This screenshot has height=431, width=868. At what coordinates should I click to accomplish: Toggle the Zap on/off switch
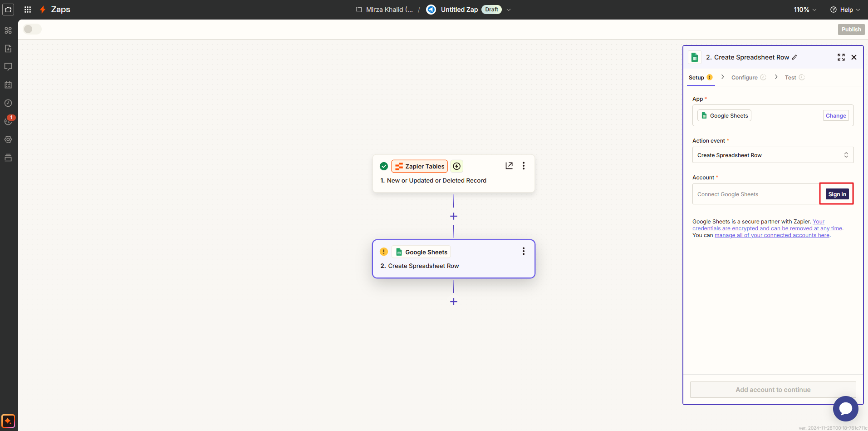pyautogui.click(x=32, y=30)
